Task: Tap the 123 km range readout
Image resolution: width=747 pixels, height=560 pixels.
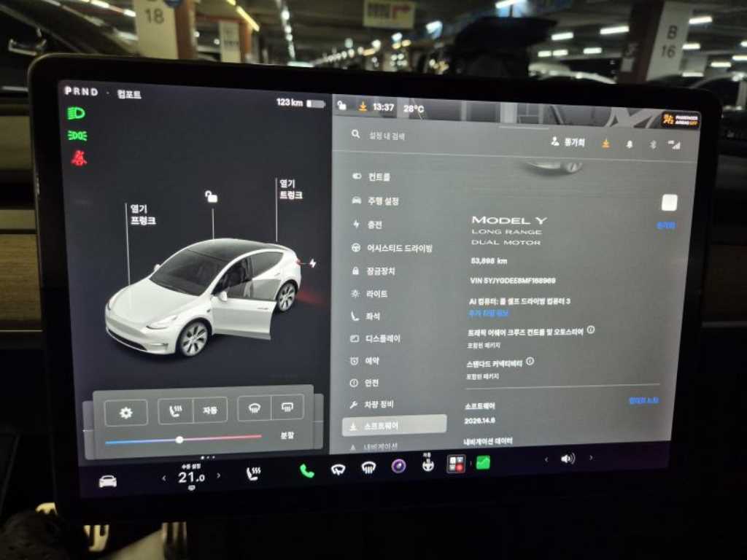Action: 290,102
